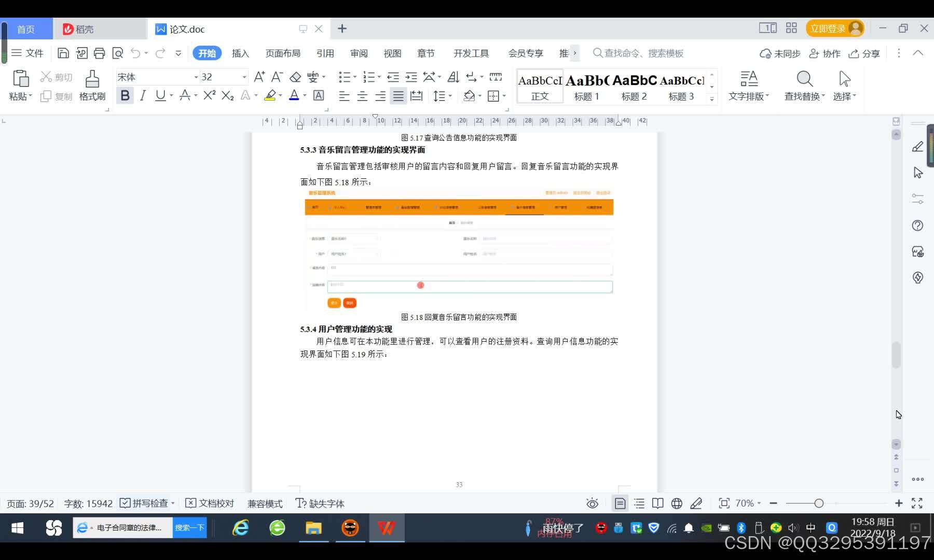Enter full screen mode from status bar
The width and height of the screenshot is (934, 560).
[917, 503]
